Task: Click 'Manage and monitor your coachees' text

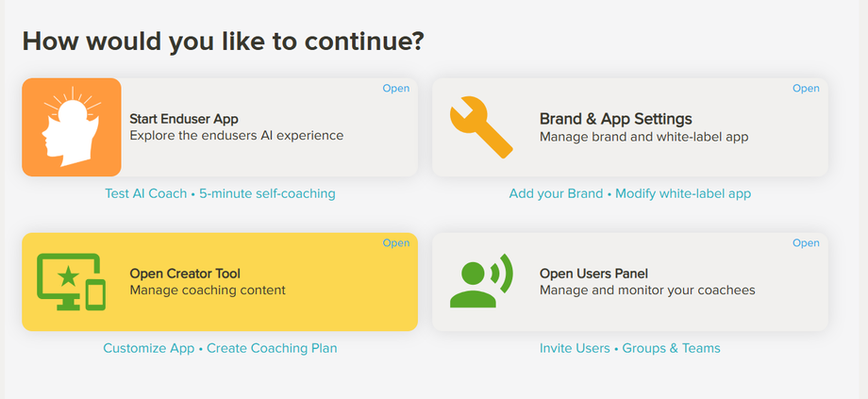Action: click(x=647, y=291)
